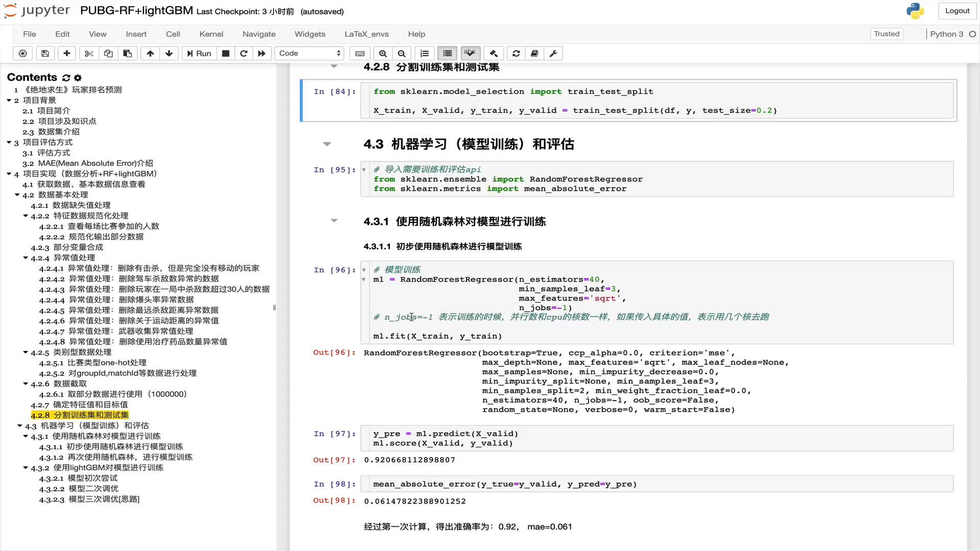The width and height of the screenshot is (980, 551).
Task: Open the wrench configuration icon
Action: pos(553,53)
